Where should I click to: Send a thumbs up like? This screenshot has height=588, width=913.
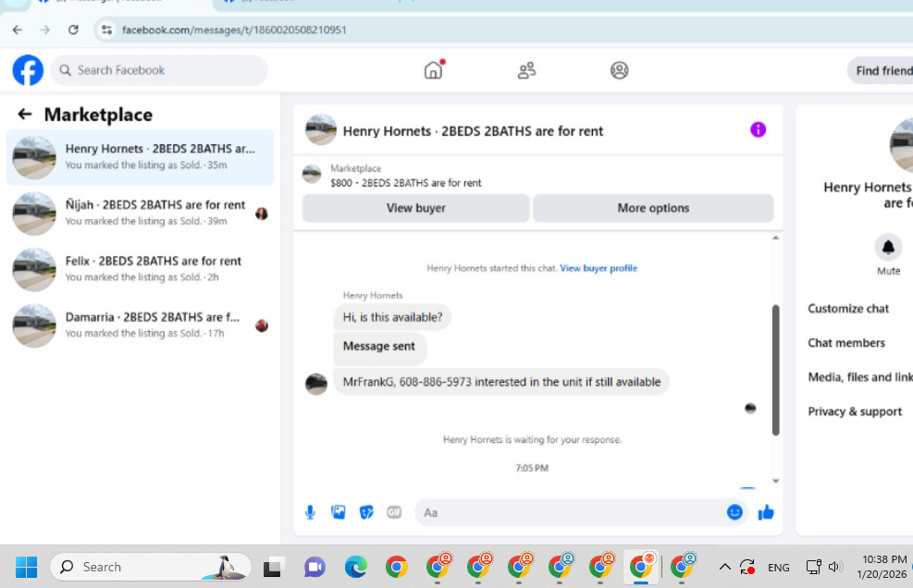pos(766,512)
